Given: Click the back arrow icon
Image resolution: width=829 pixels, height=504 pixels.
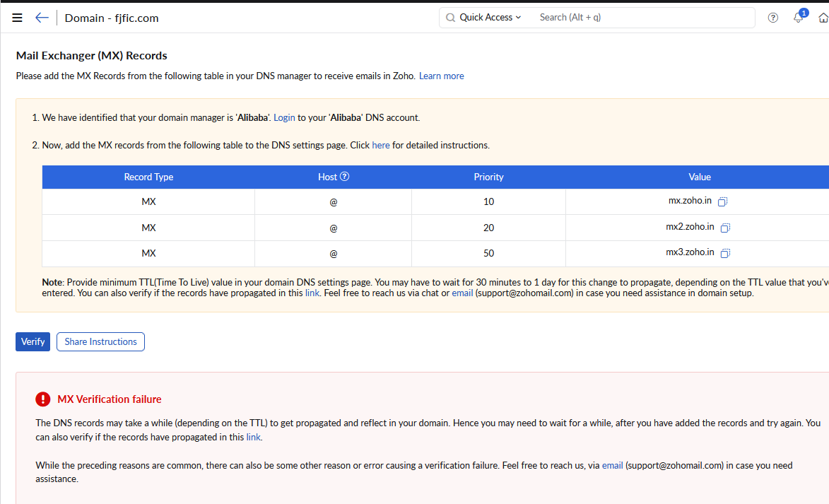Looking at the screenshot, I should (42, 18).
